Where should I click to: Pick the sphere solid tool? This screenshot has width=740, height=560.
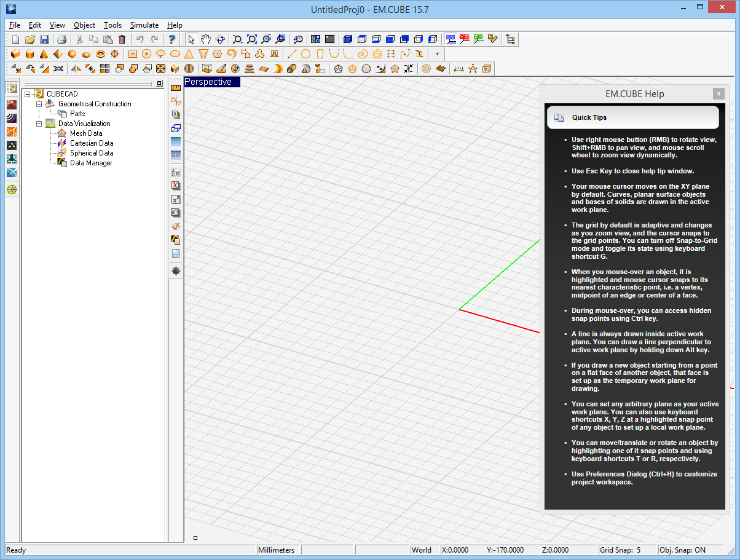[72, 54]
